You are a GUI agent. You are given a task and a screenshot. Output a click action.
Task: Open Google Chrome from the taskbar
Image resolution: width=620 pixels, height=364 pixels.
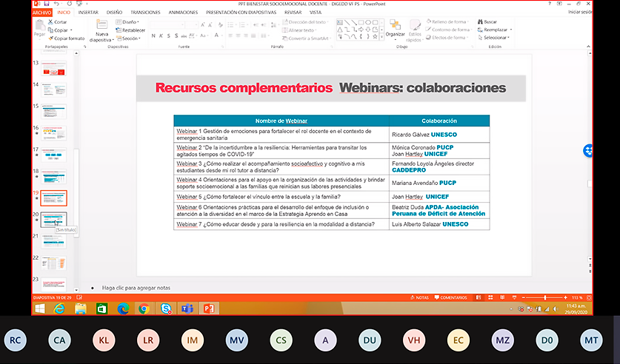144,309
